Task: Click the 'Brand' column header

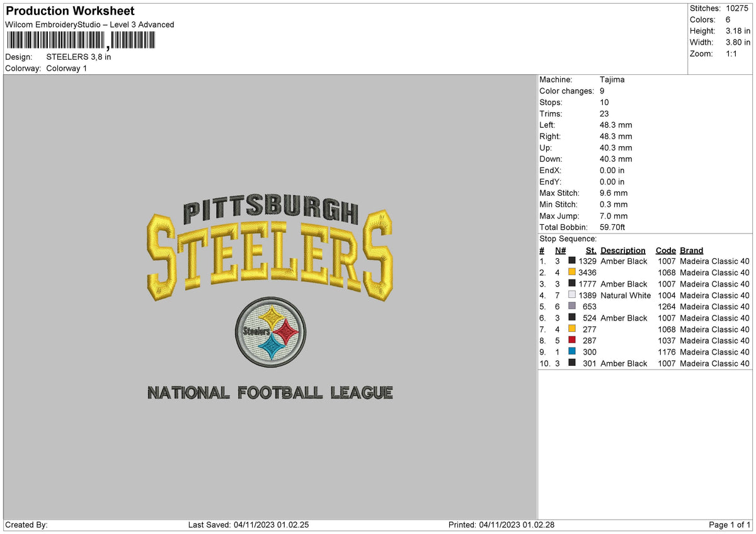Action: point(692,250)
